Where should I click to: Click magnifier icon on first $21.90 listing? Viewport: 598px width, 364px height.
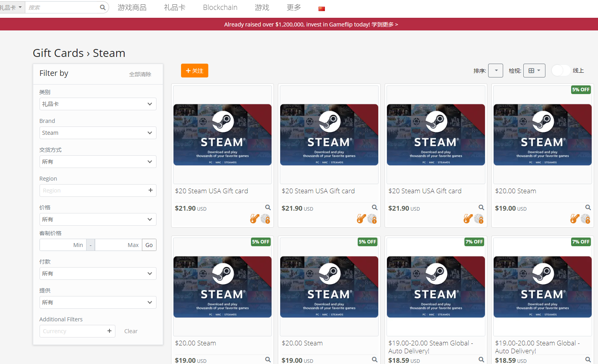[x=268, y=207]
